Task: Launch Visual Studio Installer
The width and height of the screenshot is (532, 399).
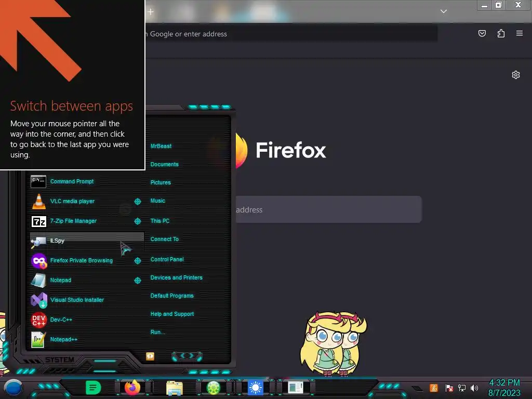Action: [x=87, y=300]
